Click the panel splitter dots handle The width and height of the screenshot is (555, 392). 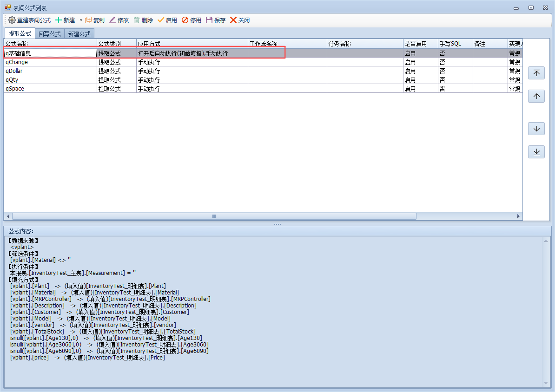[277, 224]
